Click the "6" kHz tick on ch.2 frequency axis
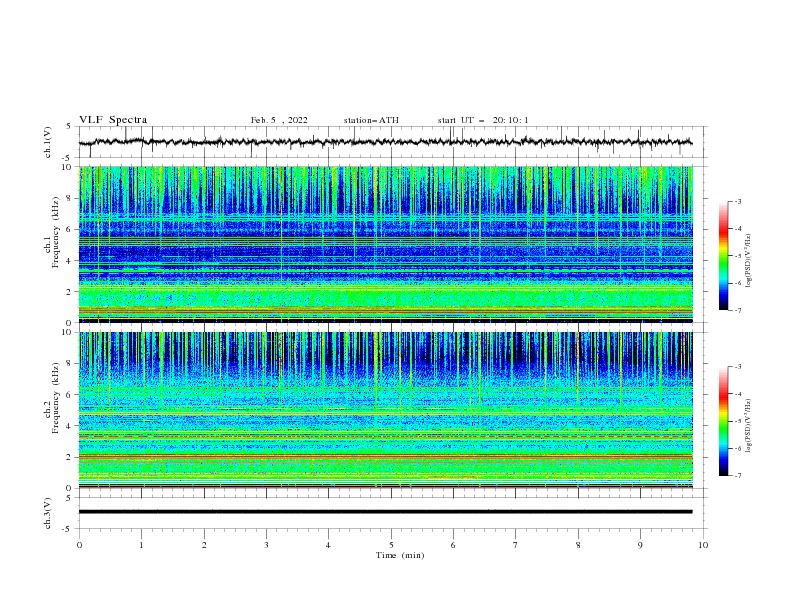The image size is (792, 612). 70,394
